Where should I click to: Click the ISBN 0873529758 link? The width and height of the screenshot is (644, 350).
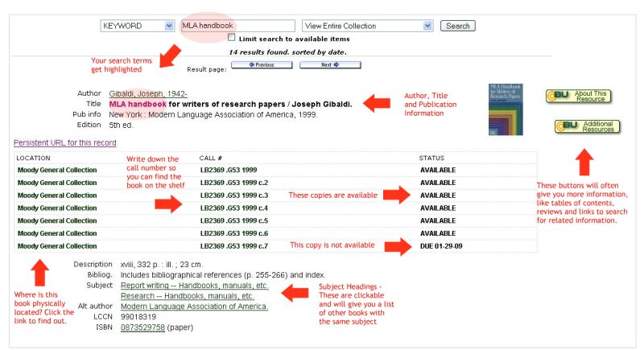click(x=142, y=327)
